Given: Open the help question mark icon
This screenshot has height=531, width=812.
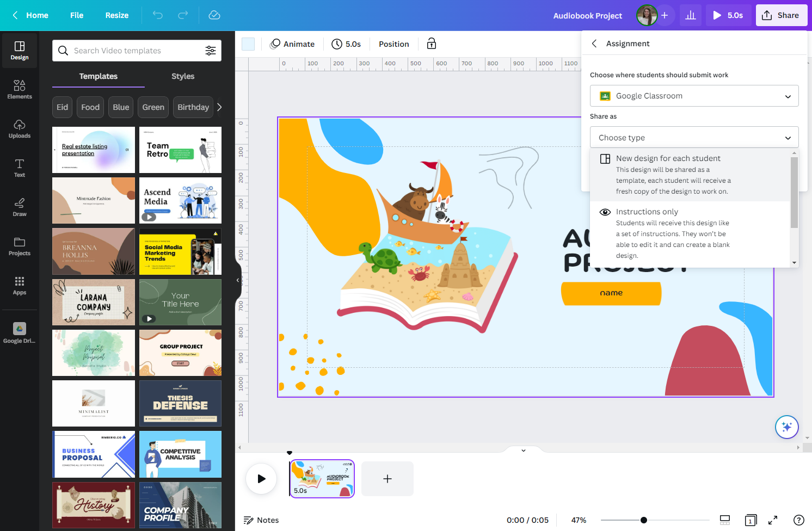Looking at the screenshot, I should tap(799, 520).
